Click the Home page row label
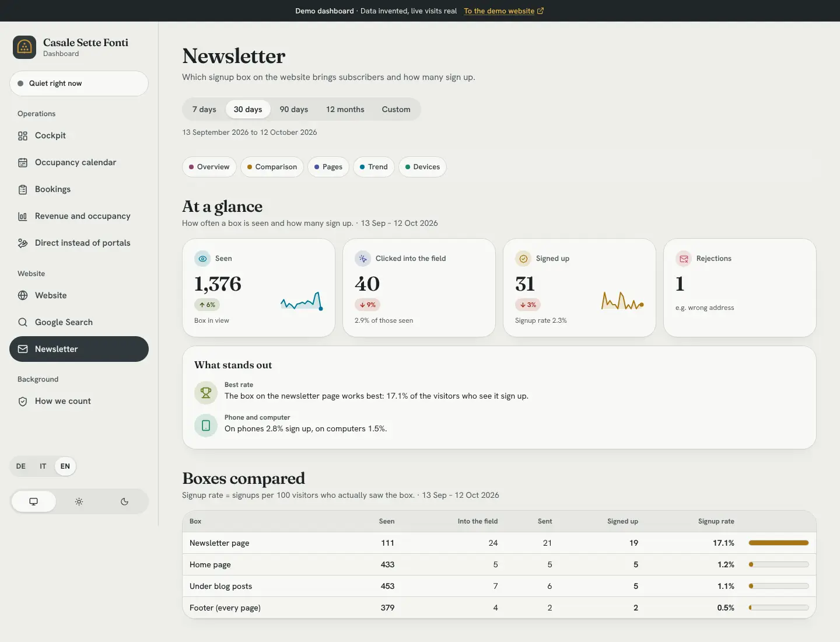The image size is (840, 642). click(210, 564)
